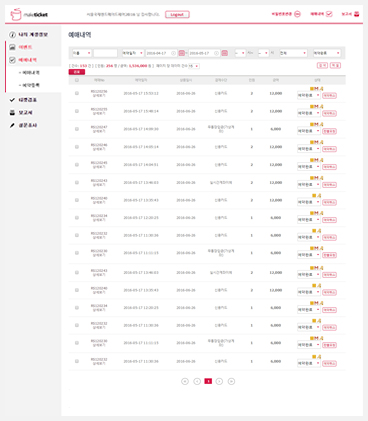Open end hour dropdown in filter bar
The height and width of the screenshot is (421, 368).
click(x=263, y=53)
